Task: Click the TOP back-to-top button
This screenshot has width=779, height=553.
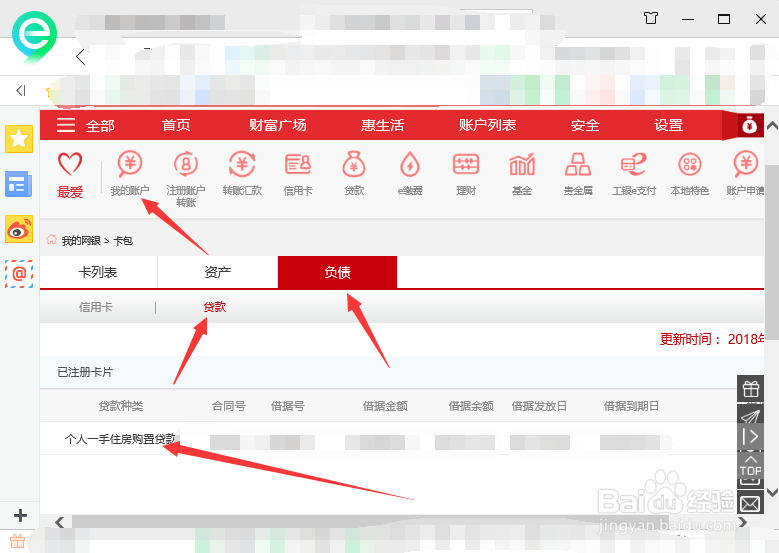Action: (750, 466)
